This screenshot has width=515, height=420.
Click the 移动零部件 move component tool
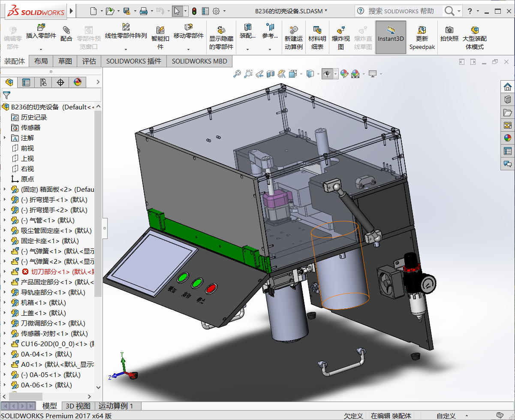click(189, 32)
